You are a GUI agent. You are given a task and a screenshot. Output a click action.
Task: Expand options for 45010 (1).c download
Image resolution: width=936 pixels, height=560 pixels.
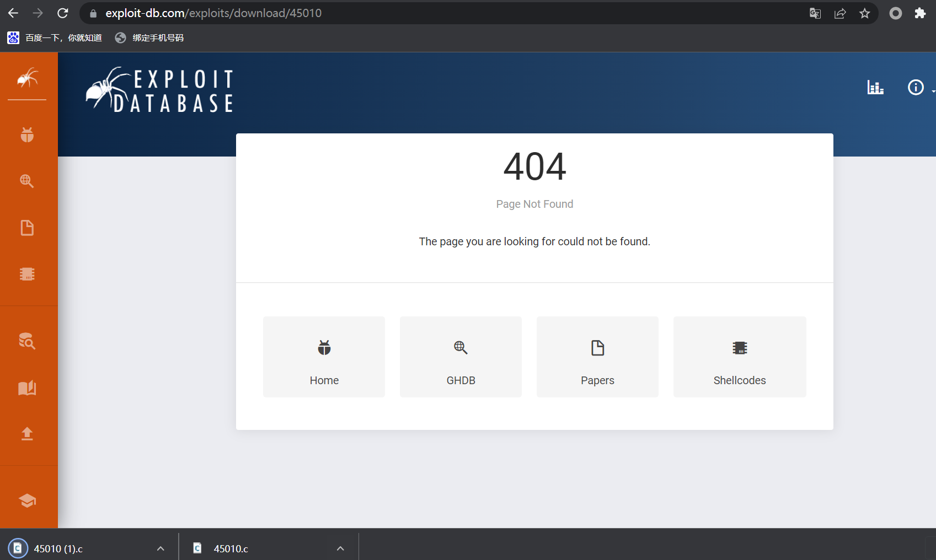pos(161,548)
